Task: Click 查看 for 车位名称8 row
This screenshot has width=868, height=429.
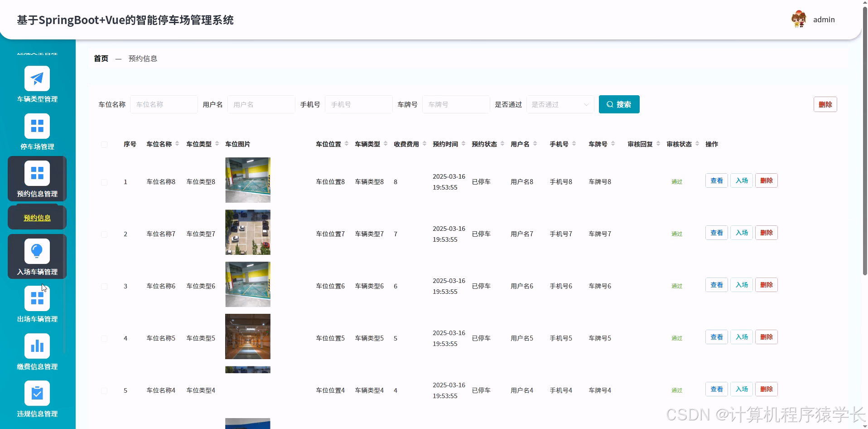Action: point(717,180)
